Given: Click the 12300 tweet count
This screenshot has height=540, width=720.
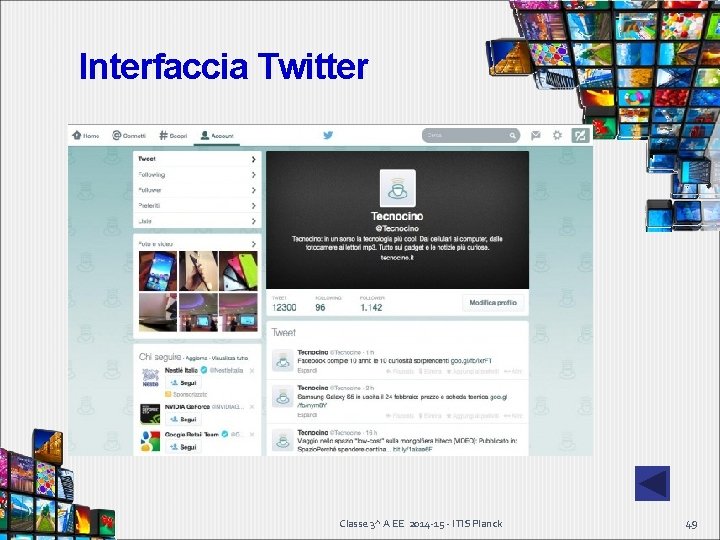Looking at the screenshot, I should point(284,308).
